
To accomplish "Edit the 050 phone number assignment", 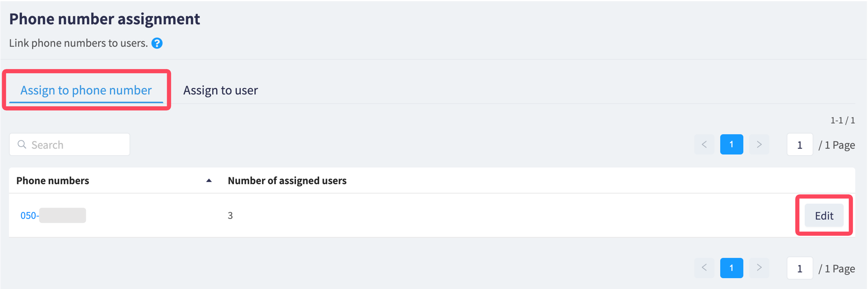I will pyautogui.click(x=824, y=215).
